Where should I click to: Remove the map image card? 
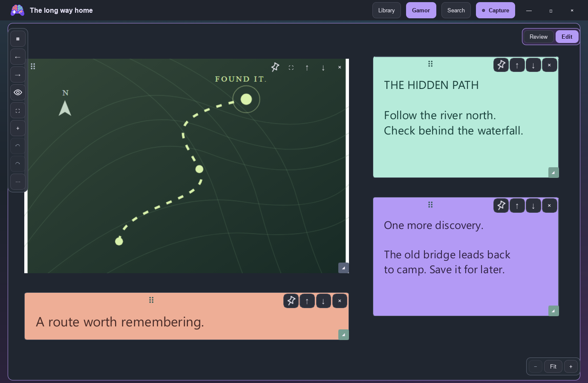click(x=340, y=67)
